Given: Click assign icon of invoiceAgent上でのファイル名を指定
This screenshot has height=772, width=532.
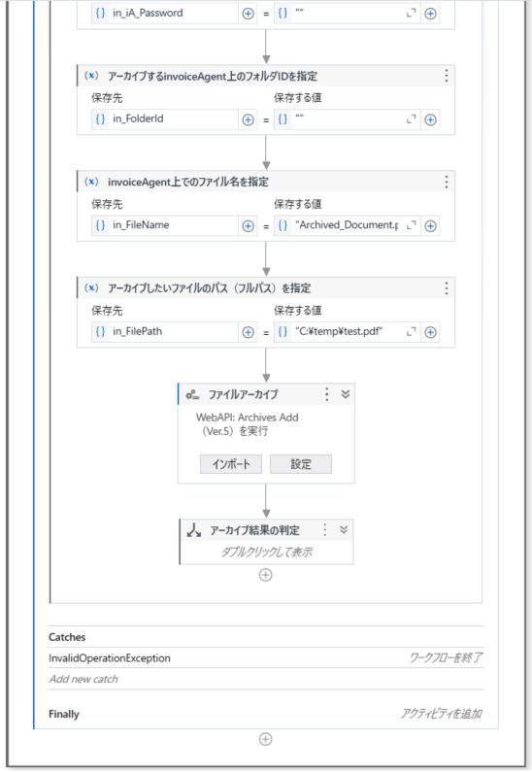Looking at the screenshot, I should [x=91, y=182].
